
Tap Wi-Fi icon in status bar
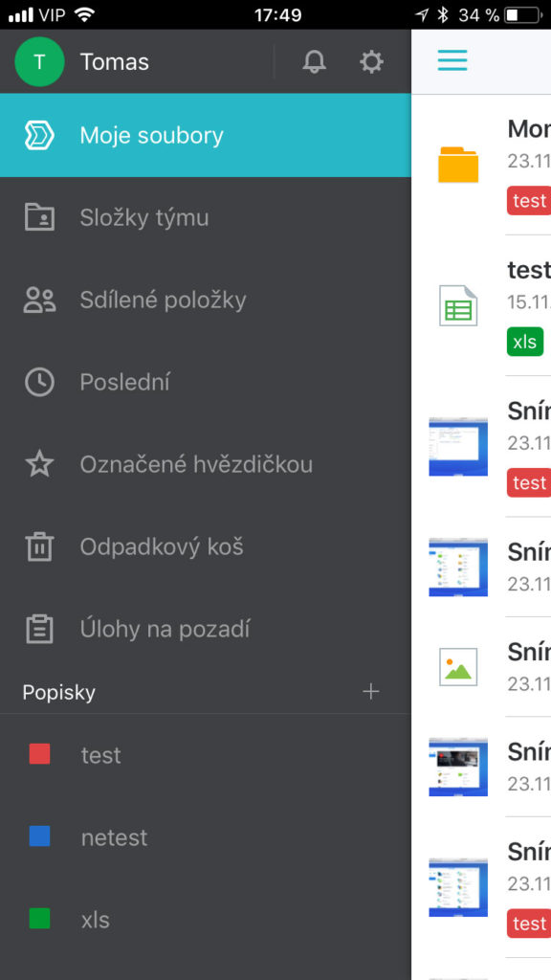point(84,14)
